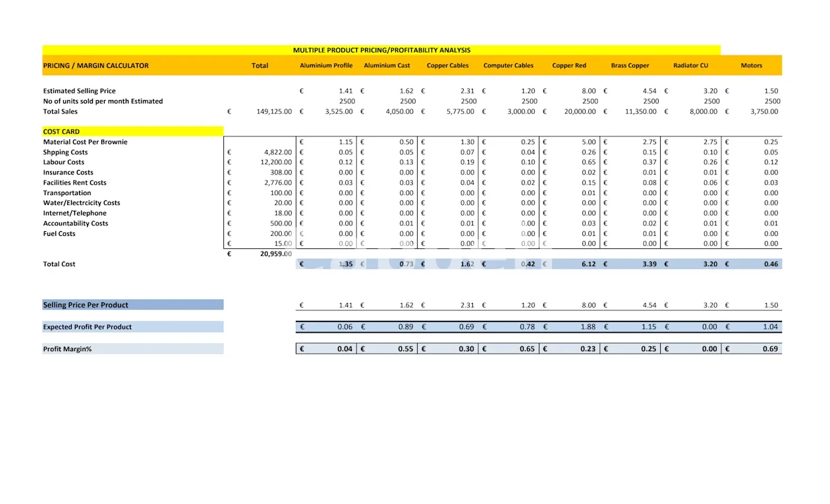The width and height of the screenshot is (830, 504).
Task: Select the Selling Price Per Product label
Action: click(86, 305)
